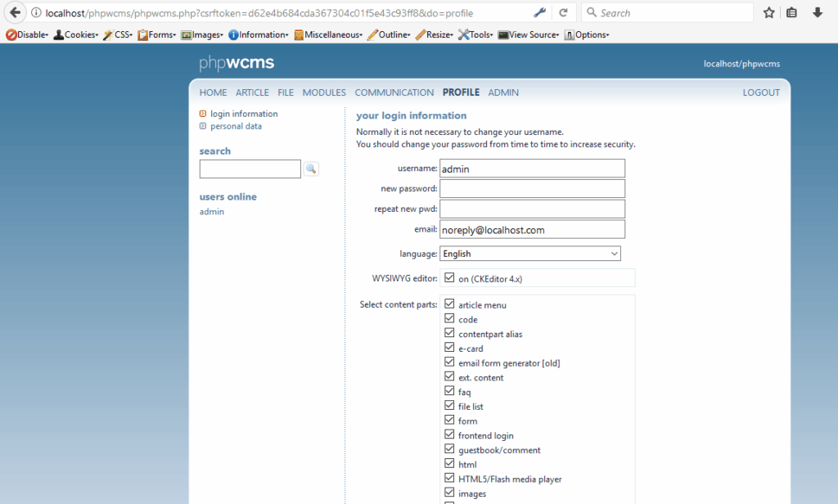Open the COMMUNICATION tab
This screenshot has height=504, width=838.
[x=394, y=92]
